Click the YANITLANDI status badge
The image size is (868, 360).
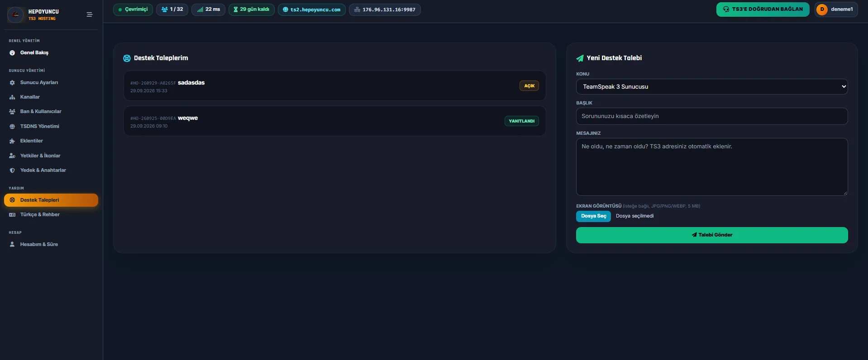521,121
